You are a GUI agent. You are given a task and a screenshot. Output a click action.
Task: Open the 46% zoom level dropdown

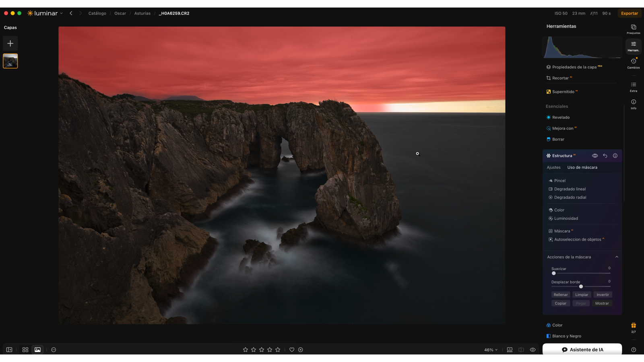click(x=491, y=350)
